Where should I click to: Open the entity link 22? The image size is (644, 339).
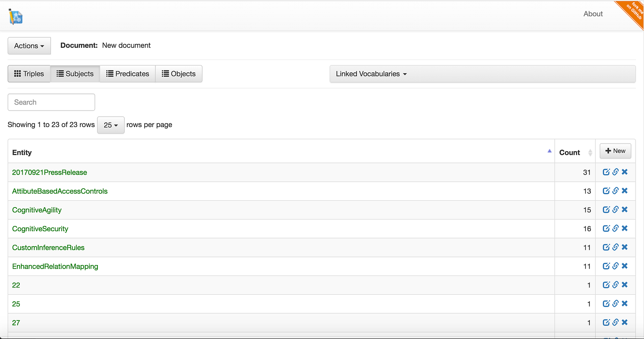[16, 285]
